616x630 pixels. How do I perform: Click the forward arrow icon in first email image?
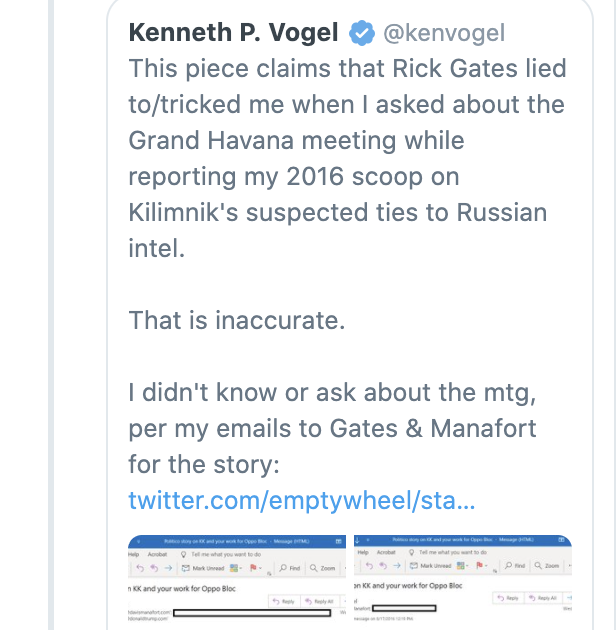[168, 568]
